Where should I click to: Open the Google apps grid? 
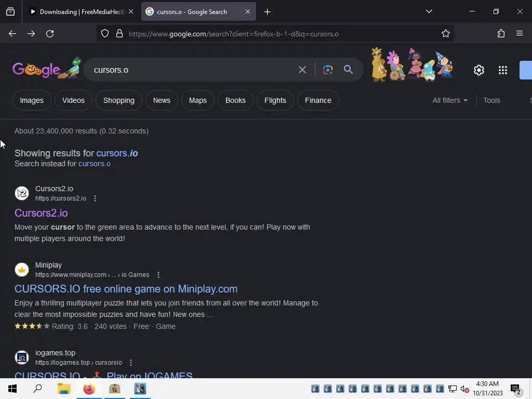pos(503,70)
